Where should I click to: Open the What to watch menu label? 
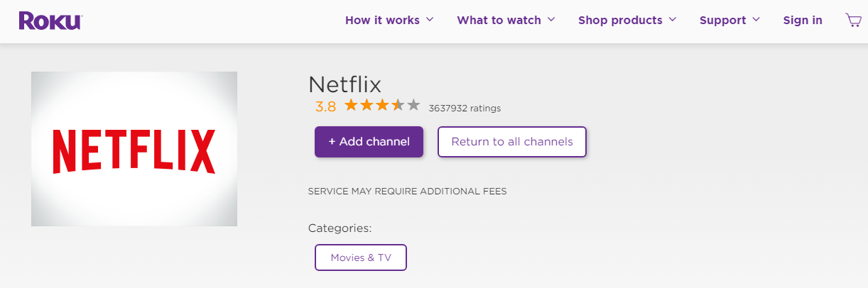tap(499, 21)
